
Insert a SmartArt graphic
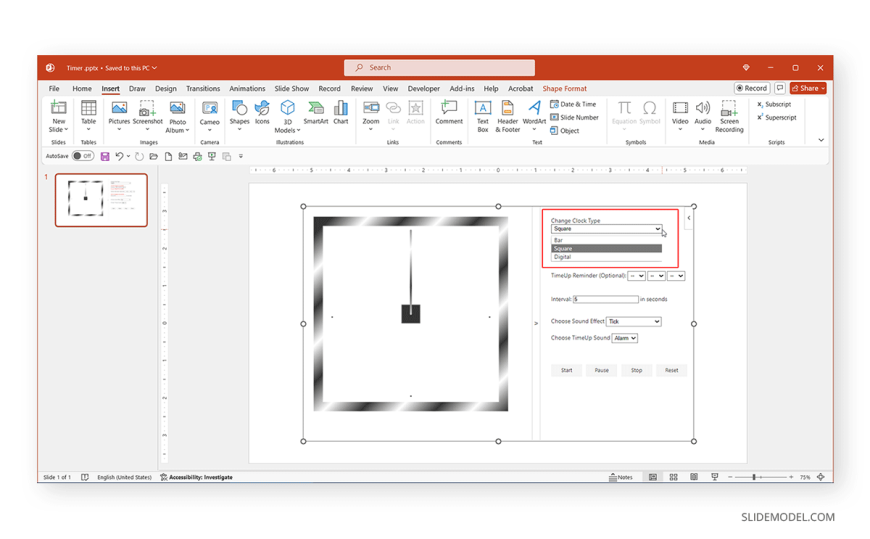pos(316,113)
